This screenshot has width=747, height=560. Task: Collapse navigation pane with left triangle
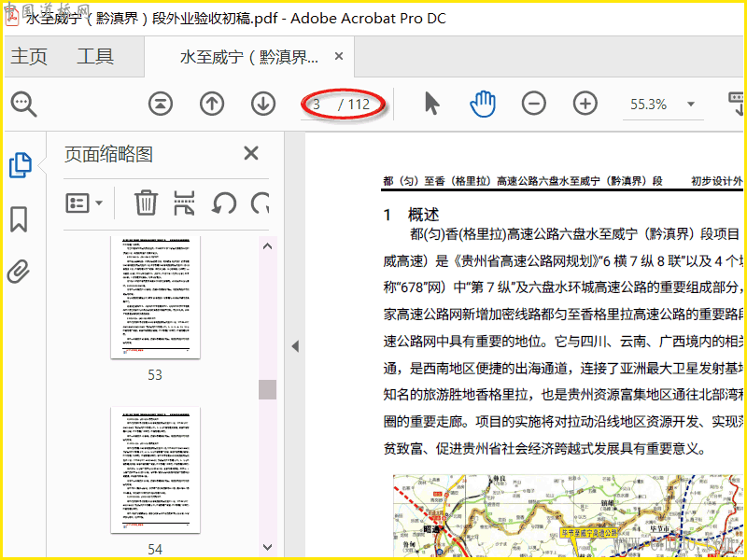295,346
